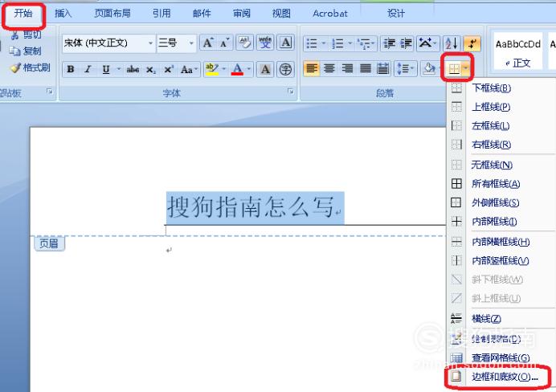556x392 pixels.
Task: Choose 下框线(B) from borders menu
Action: pos(500,88)
